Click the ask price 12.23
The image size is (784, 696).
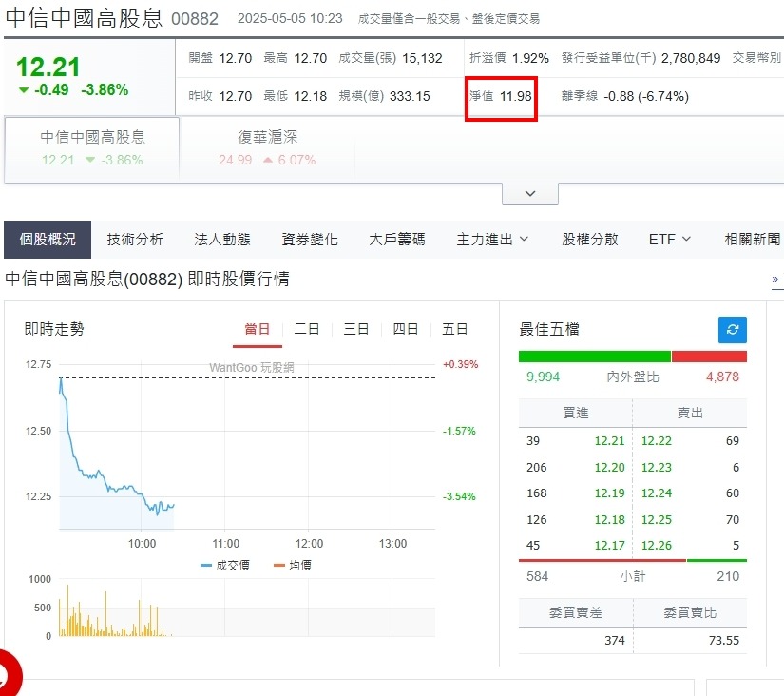tap(657, 468)
